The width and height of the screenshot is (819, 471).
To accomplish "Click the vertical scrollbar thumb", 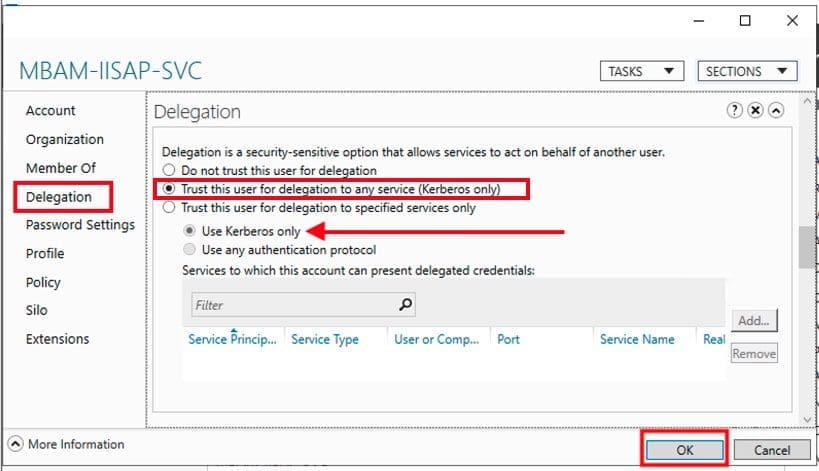I will (803, 248).
